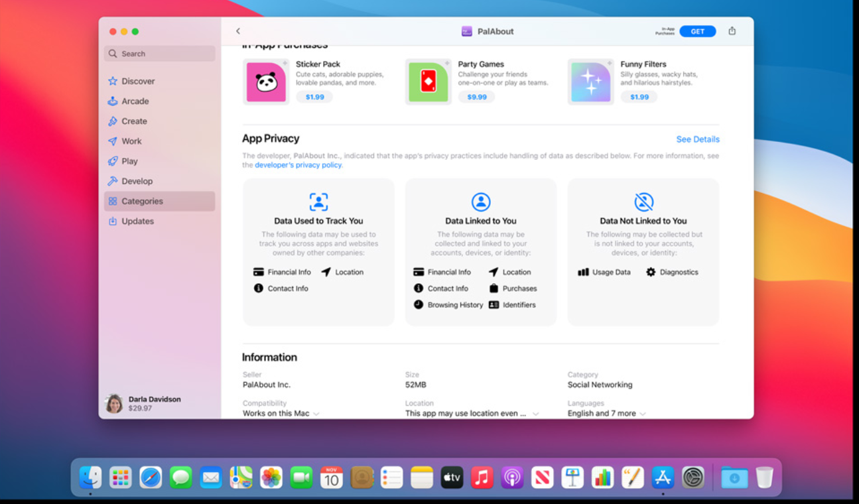859x504 pixels.
Task: Buy Party Games for $9.99
Action: [476, 97]
